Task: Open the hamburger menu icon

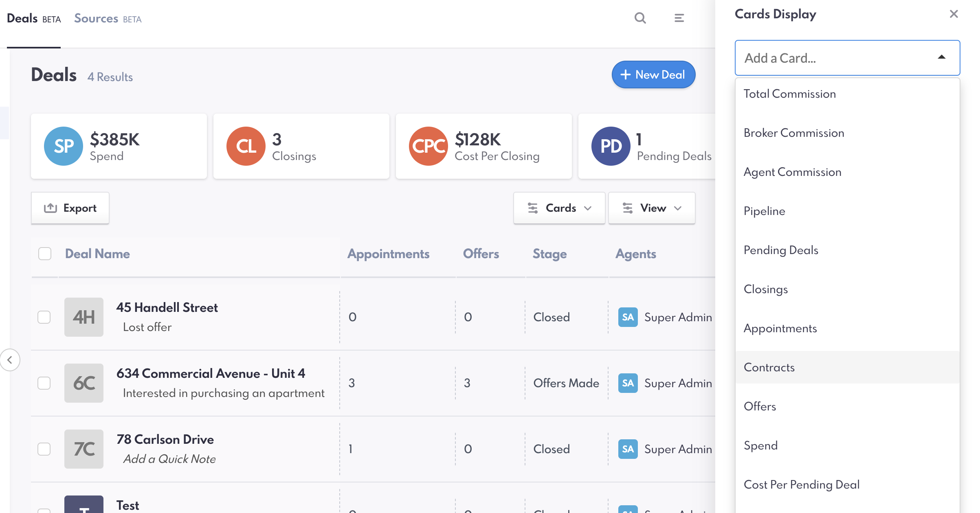Action: [x=679, y=18]
